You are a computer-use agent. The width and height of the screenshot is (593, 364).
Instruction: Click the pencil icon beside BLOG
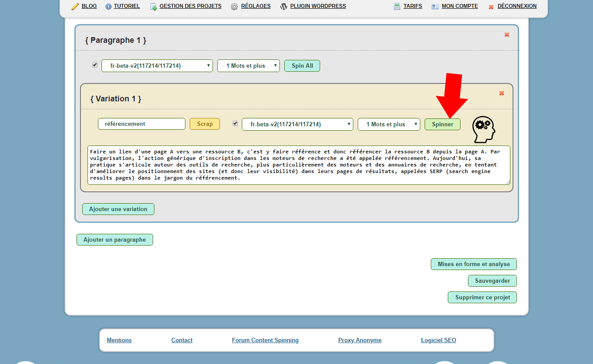(75, 7)
